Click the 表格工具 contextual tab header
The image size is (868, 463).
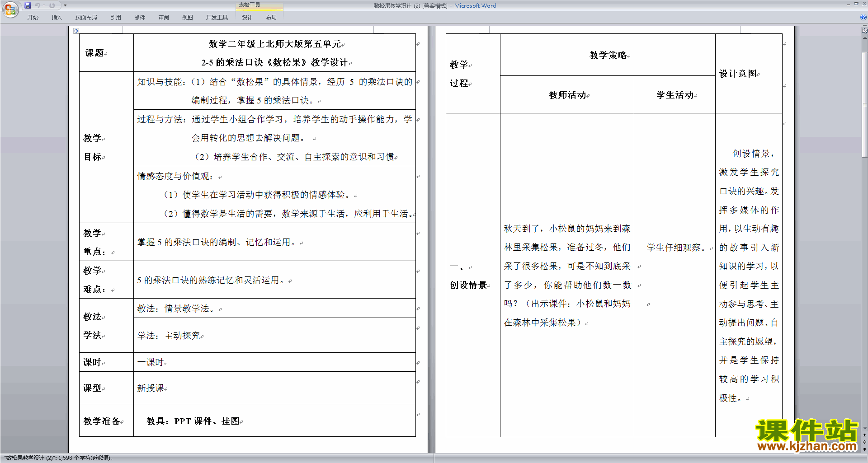(259, 5)
